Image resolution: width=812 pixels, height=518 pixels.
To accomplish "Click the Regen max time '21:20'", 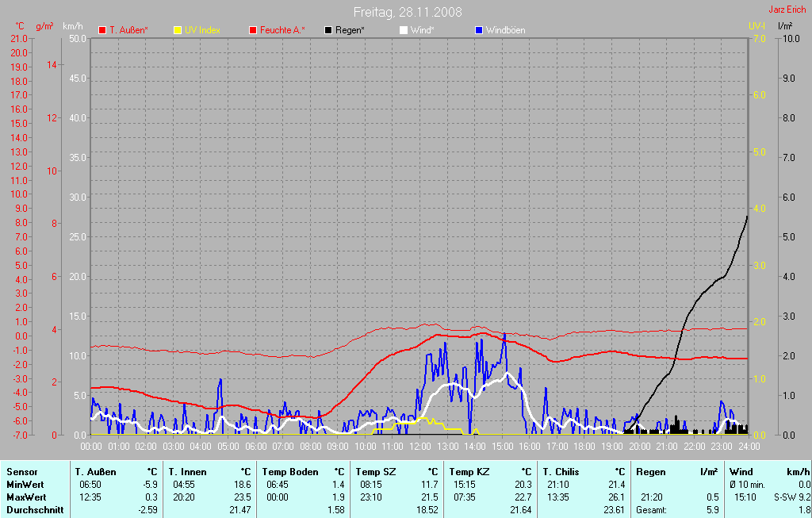I will click(652, 497).
